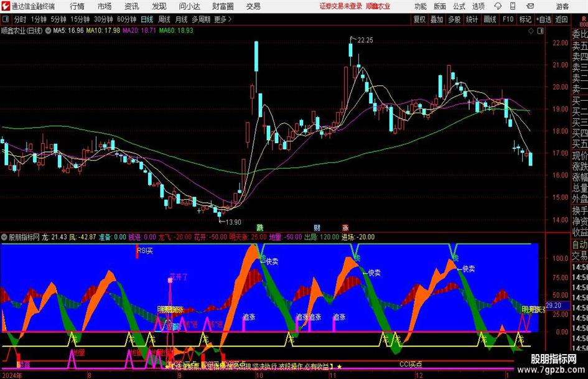Expand the 公式 dropdown menu

click(459, 6)
